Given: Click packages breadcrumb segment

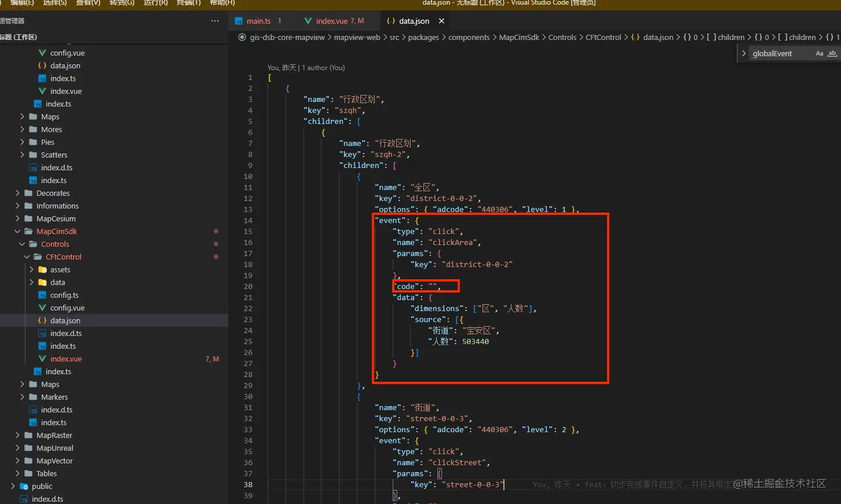Looking at the screenshot, I should click(x=423, y=37).
